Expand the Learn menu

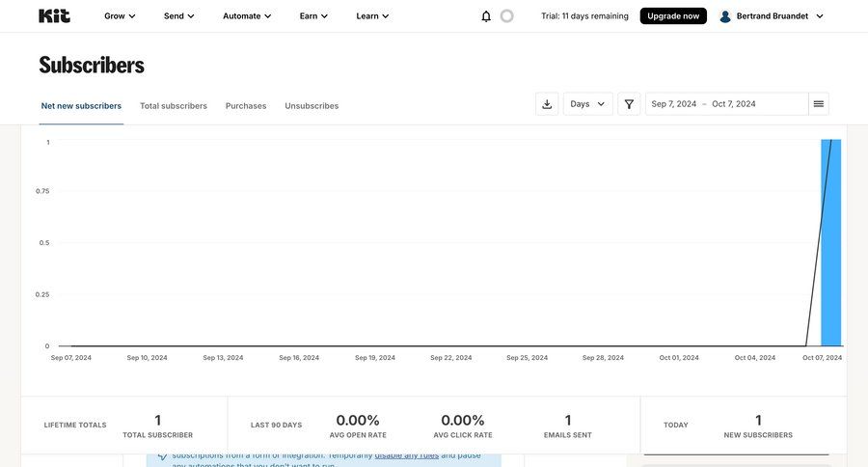point(372,16)
